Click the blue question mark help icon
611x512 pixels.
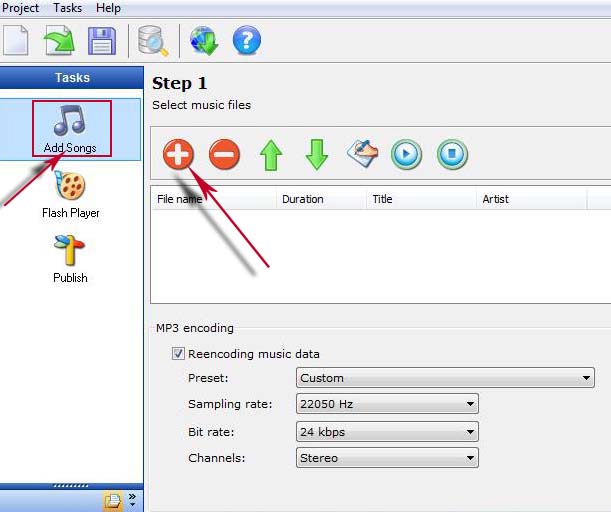click(247, 41)
